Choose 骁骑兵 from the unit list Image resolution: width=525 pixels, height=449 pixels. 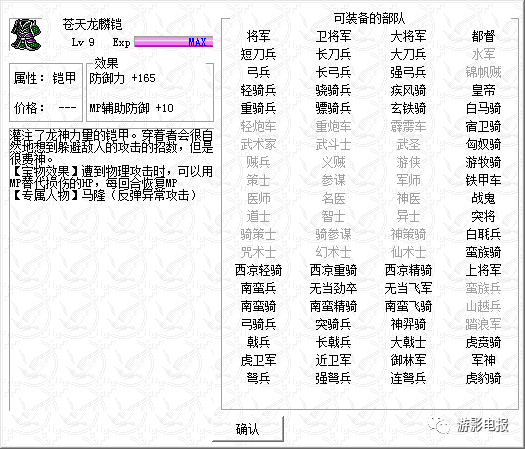point(333,90)
